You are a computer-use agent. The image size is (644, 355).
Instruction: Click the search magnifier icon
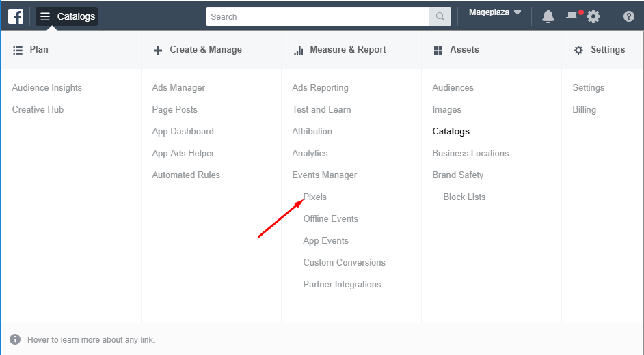pos(440,17)
